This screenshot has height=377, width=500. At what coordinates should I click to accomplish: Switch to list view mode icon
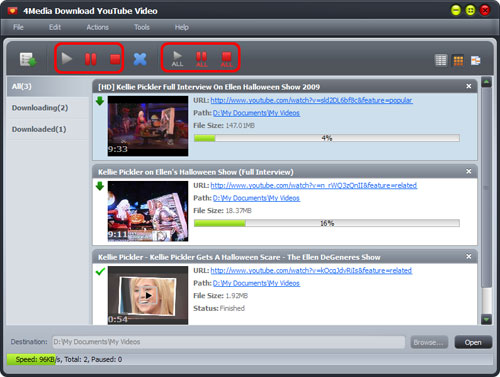(441, 60)
